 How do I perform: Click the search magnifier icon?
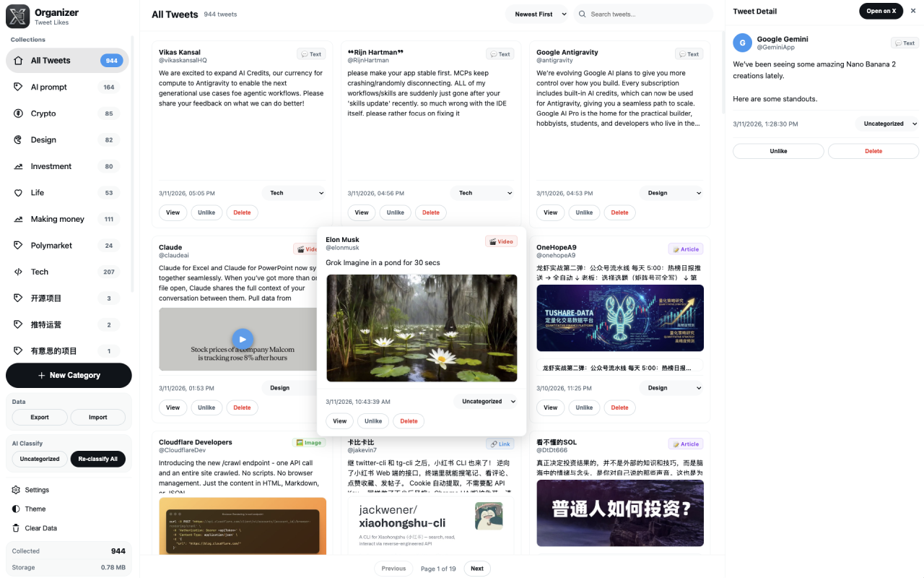(x=582, y=14)
